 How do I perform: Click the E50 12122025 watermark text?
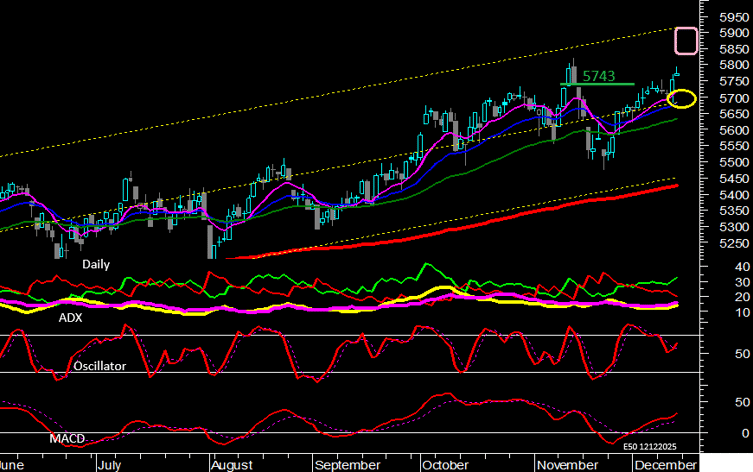(x=651, y=446)
